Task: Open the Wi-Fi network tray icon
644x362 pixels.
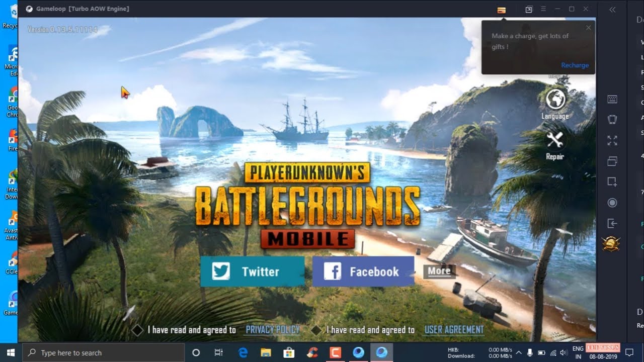Action: coord(553,352)
